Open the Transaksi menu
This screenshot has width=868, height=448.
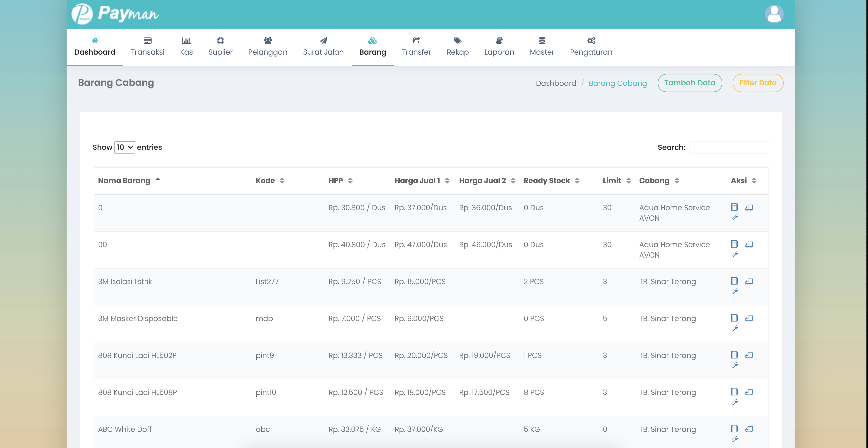click(147, 47)
